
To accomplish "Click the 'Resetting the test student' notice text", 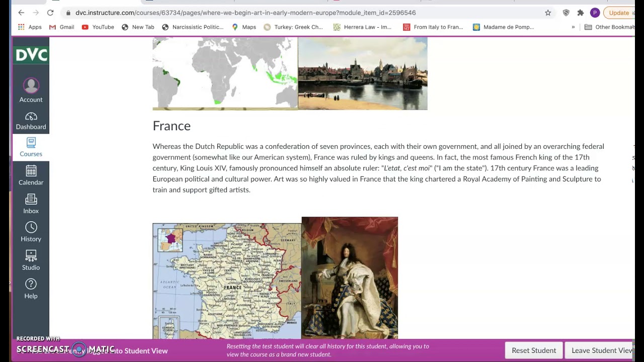I will [328, 350].
